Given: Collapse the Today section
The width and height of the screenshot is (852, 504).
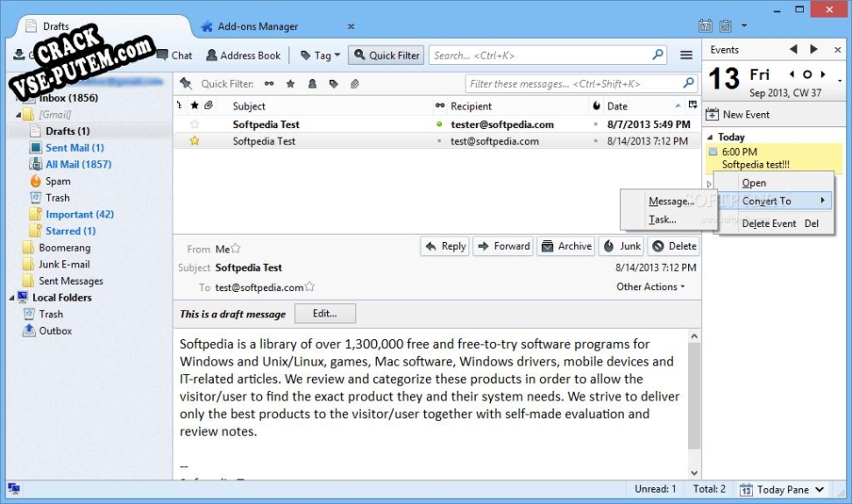Looking at the screenshot, I should [710, 138].
